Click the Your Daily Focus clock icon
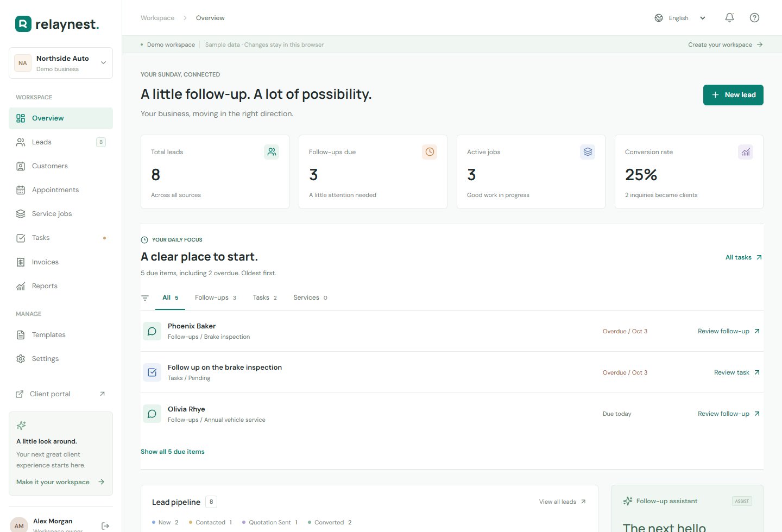The width and height of the screenshot is (782, 532). tap(144, 240)
